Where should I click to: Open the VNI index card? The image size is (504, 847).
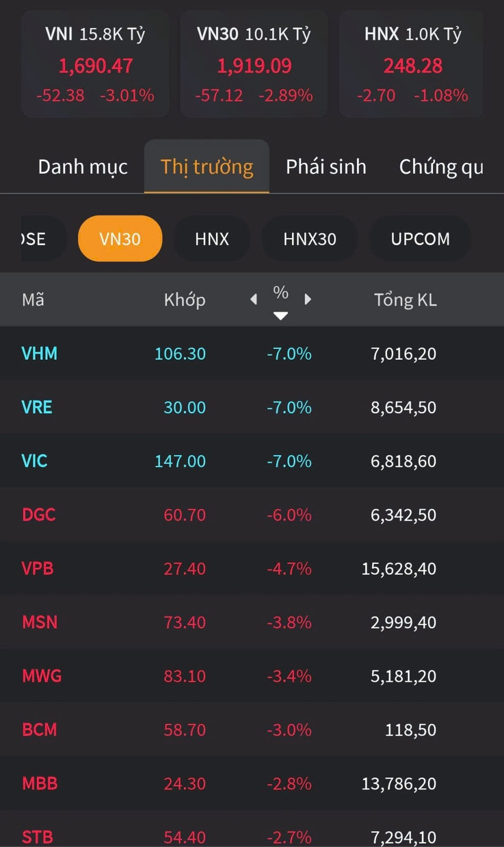(95, 64)
